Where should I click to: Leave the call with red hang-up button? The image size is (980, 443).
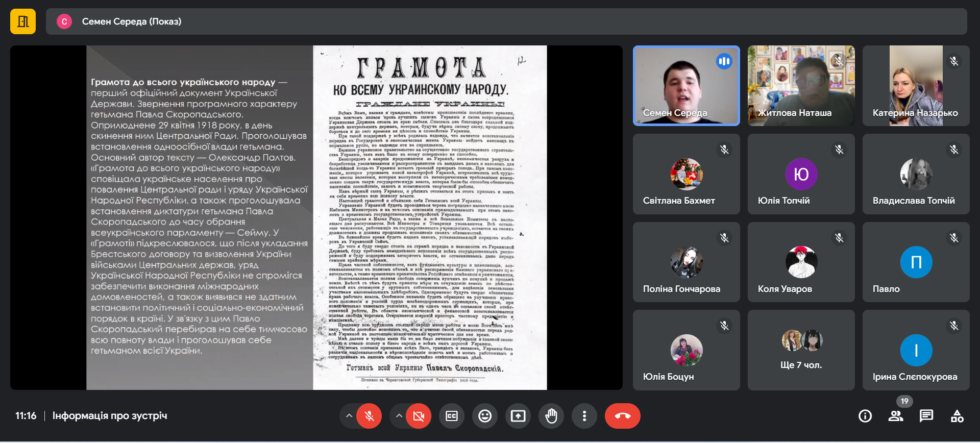coord(622,416)
